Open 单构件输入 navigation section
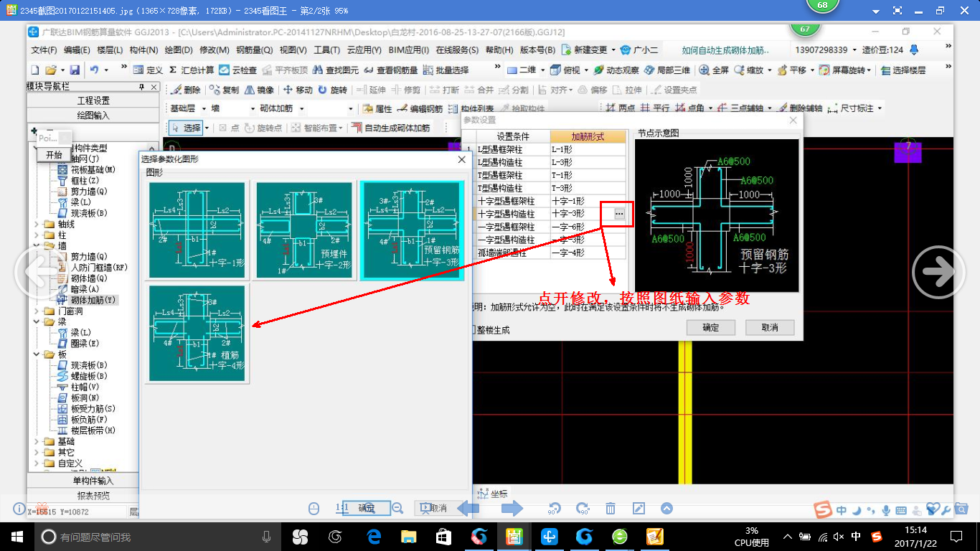 click(x=93, y=481)
